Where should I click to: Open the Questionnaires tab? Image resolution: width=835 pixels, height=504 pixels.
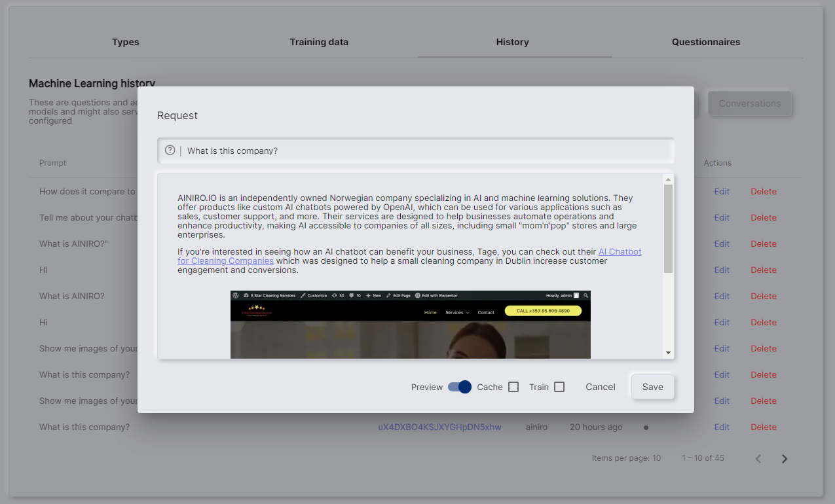(x=706, y=42)
